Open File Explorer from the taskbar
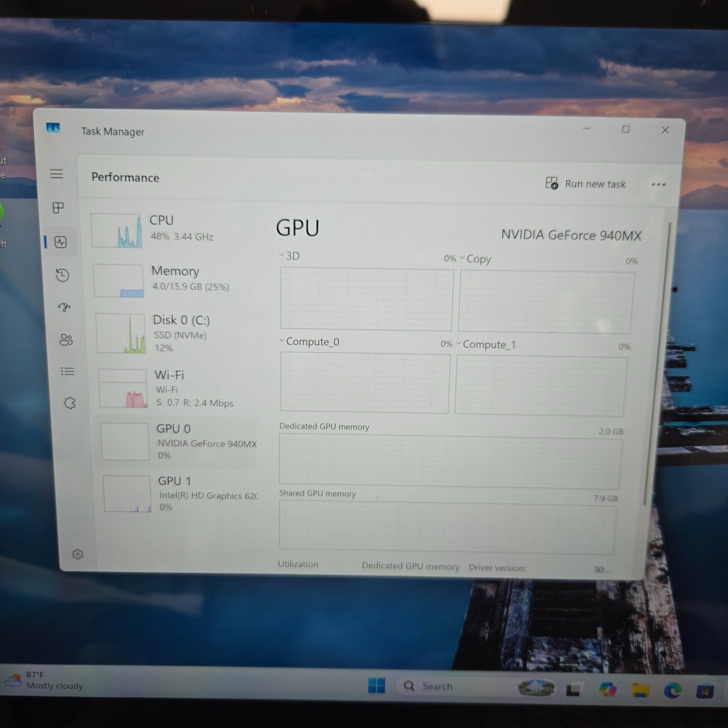This screenshot has height=728, width=728. (x=640, y=690)
